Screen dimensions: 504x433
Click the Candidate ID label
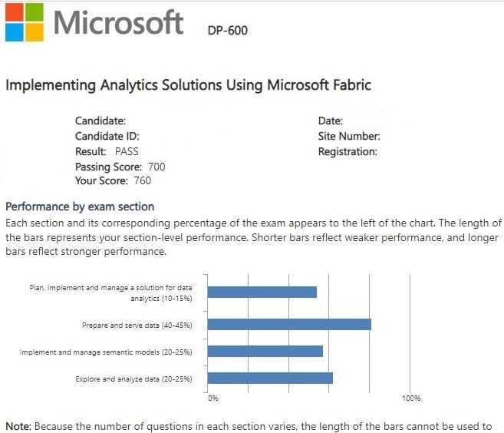107,136
